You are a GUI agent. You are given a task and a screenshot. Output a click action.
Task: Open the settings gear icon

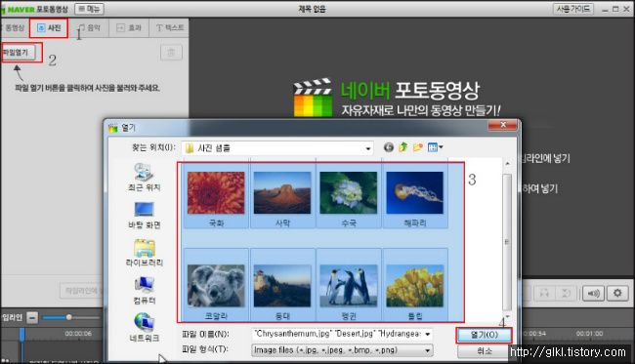[x=617, y=293]
